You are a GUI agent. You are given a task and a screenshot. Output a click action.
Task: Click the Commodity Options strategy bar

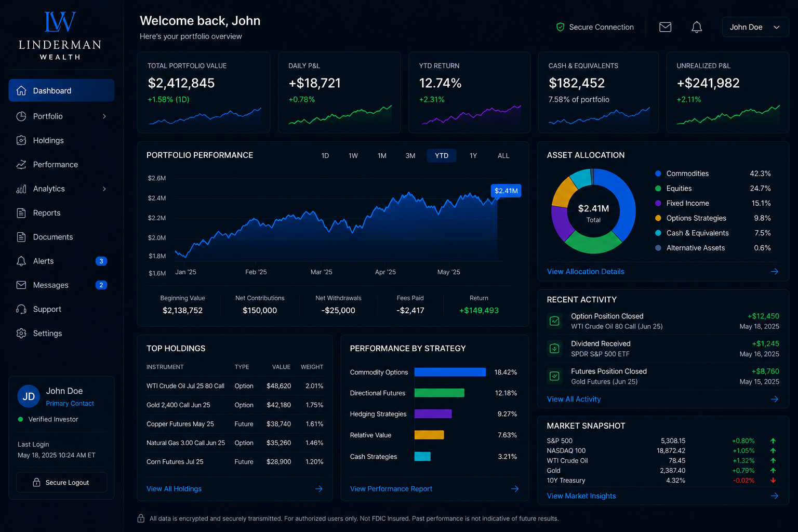[x=450, y=372]
